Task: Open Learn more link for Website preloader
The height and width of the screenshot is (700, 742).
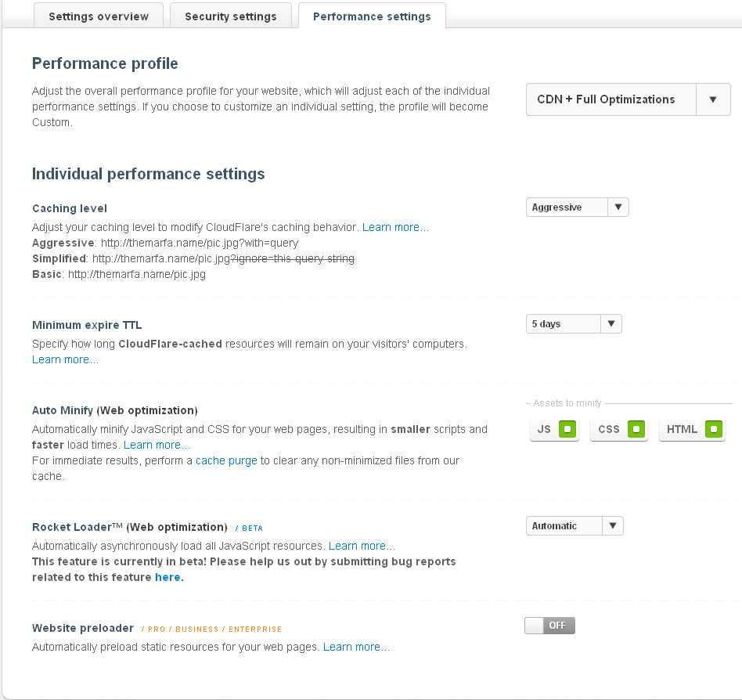Action: click(356, 647)
